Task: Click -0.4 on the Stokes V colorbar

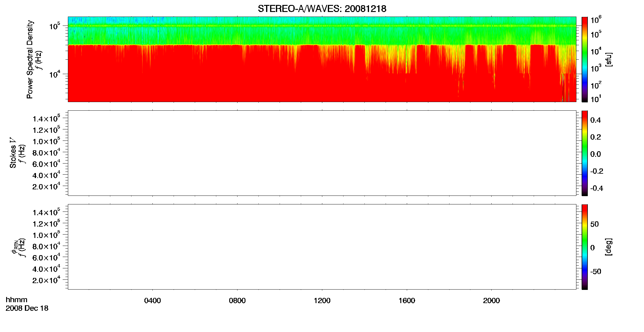Action: 597,188
